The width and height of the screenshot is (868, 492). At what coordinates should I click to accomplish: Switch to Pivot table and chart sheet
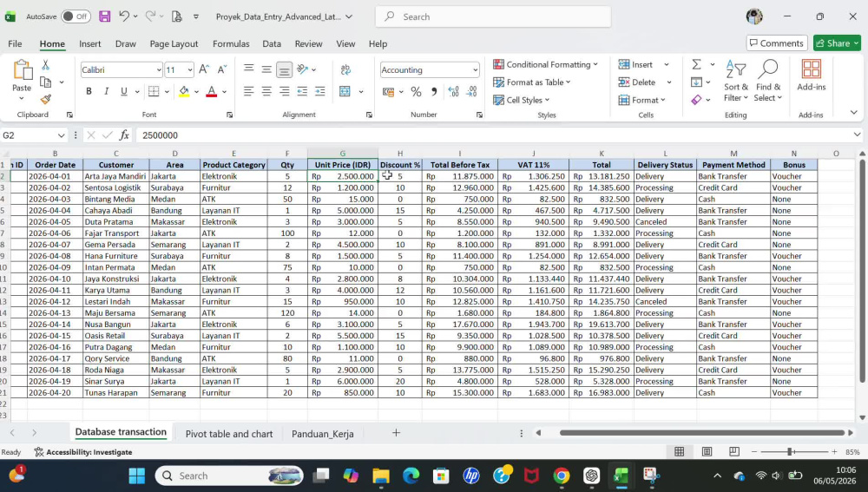point(229,434)
